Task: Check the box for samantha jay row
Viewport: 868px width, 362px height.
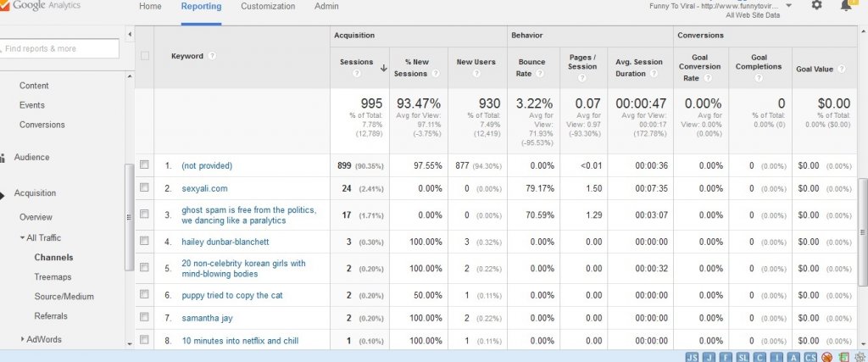Action: [144, 317]
